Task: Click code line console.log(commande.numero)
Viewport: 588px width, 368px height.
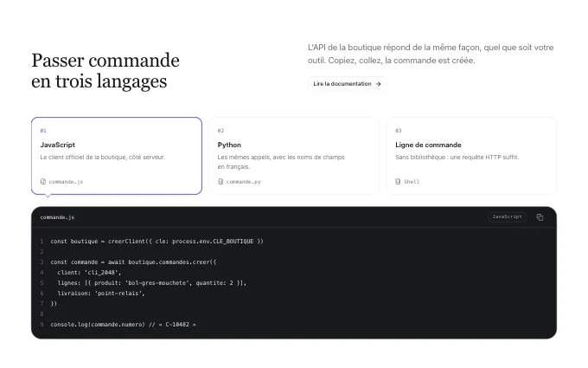Action: point(124,325)
